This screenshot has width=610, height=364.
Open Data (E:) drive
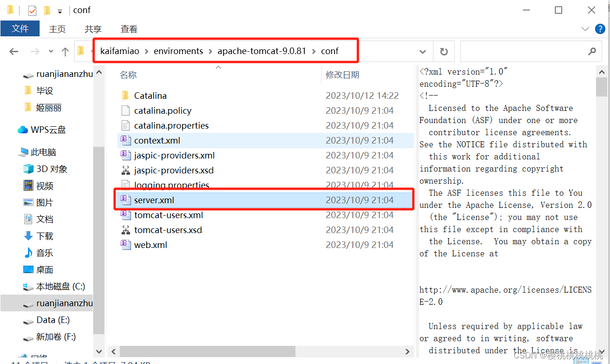[x=53, y=320]
